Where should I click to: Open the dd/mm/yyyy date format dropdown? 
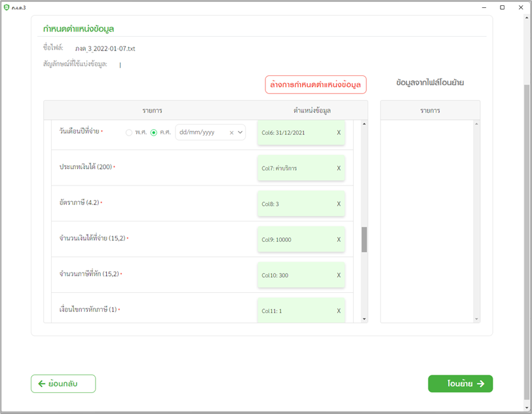click(x=240, y=132)
